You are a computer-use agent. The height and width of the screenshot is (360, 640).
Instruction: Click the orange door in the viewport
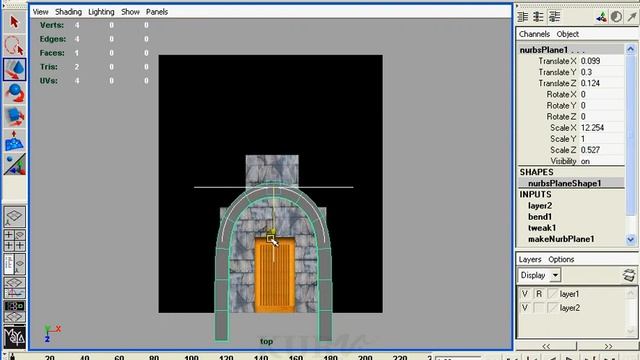[x=275, y=274]
